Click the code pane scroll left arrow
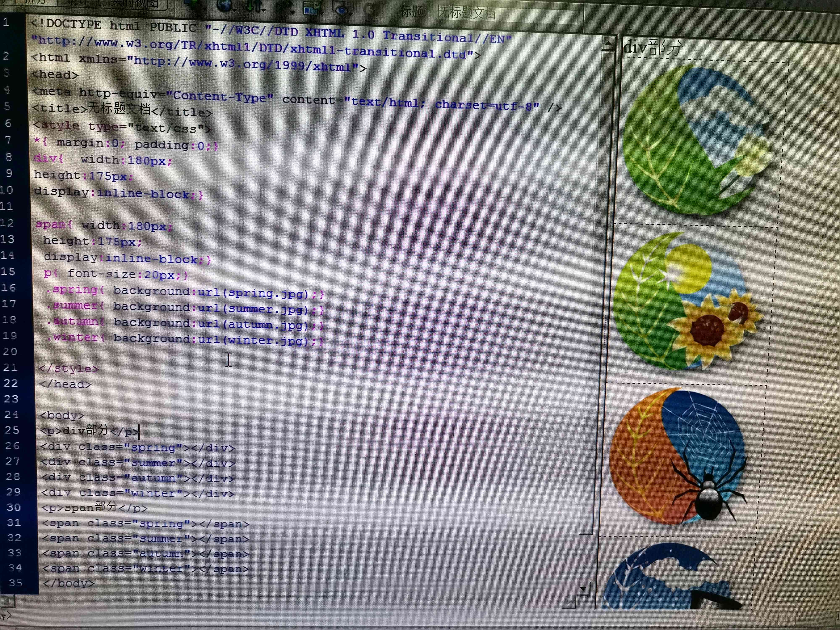This screenshot has width=840, height=630. (8, 601)
